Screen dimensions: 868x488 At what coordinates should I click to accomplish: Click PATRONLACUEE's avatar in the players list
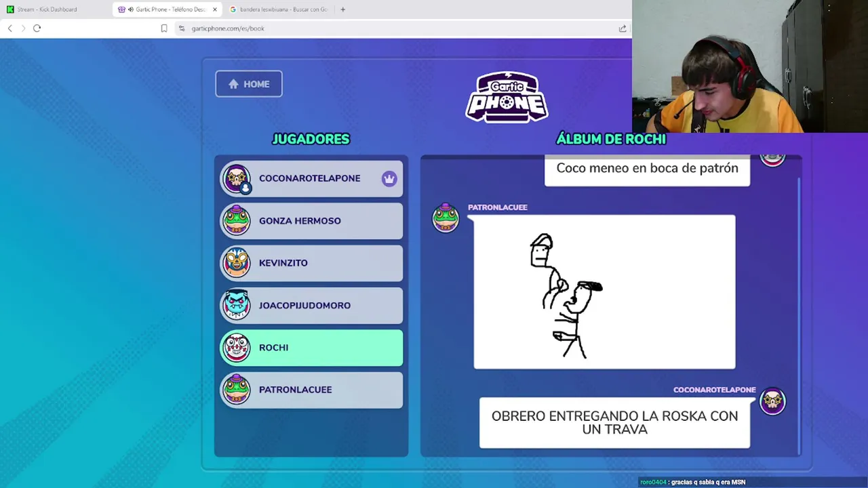coord(237,390)
